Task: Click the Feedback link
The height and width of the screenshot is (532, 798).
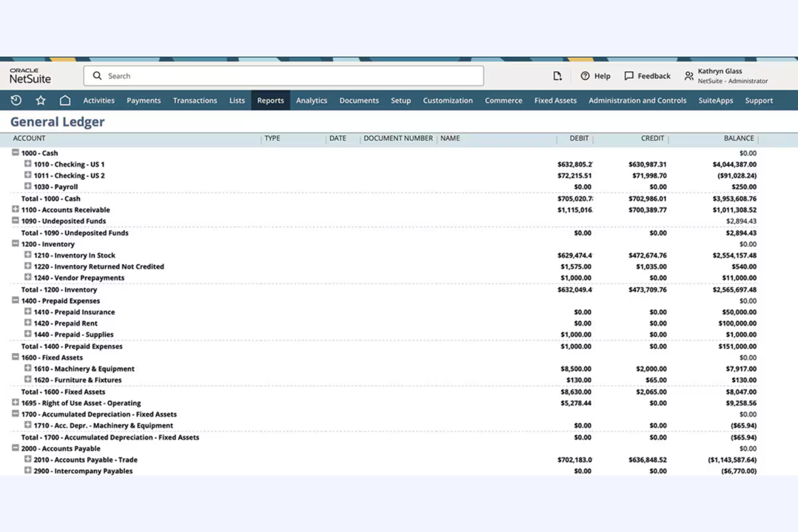Action: [653, 75]
